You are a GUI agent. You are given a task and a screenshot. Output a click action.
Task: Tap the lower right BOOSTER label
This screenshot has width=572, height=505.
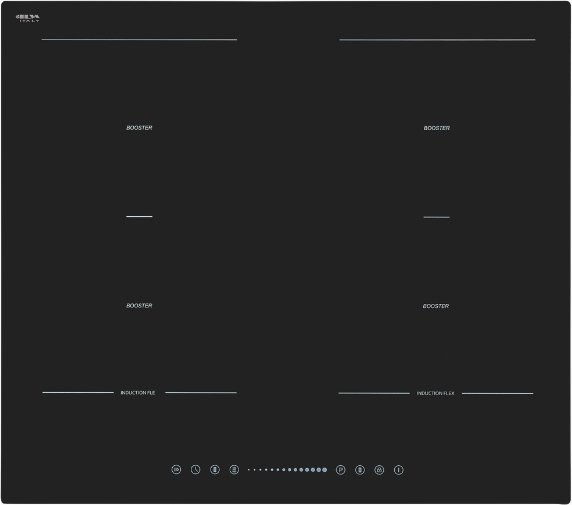[436, 306]
